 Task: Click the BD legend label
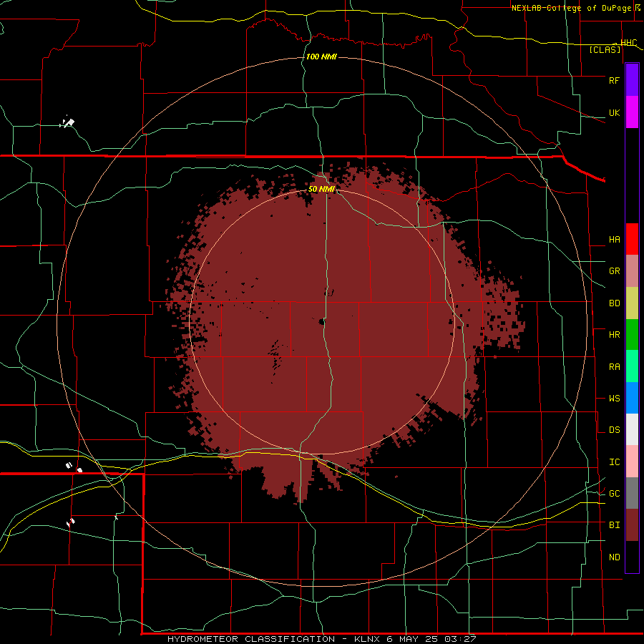(614, 303)
